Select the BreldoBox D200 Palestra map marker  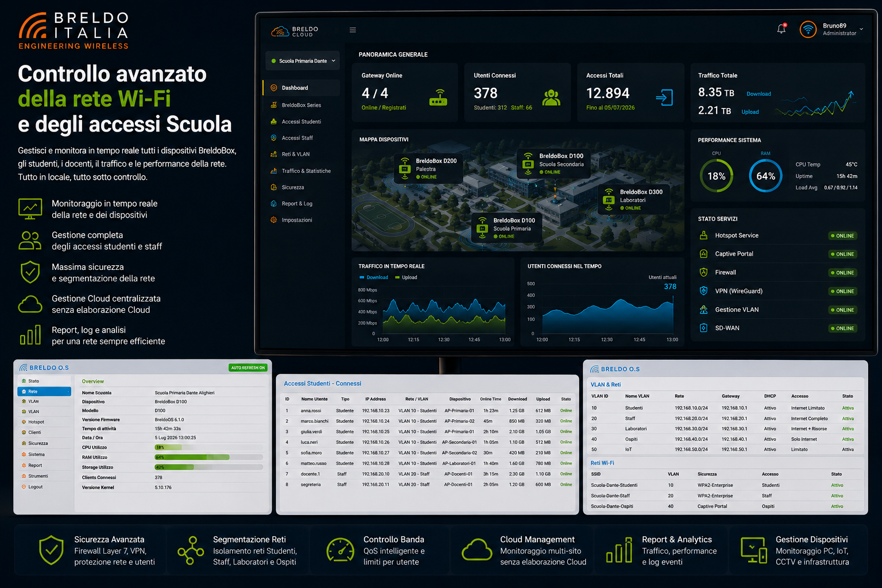[x=428, y=169]
